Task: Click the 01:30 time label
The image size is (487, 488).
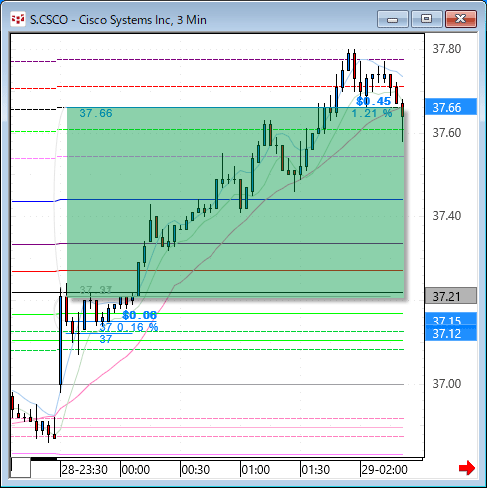Action: [x=316, y=470]
